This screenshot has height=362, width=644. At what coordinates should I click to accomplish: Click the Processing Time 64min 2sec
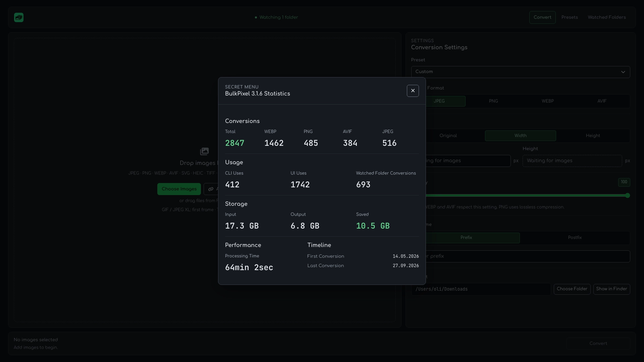[x=249, y=267]
